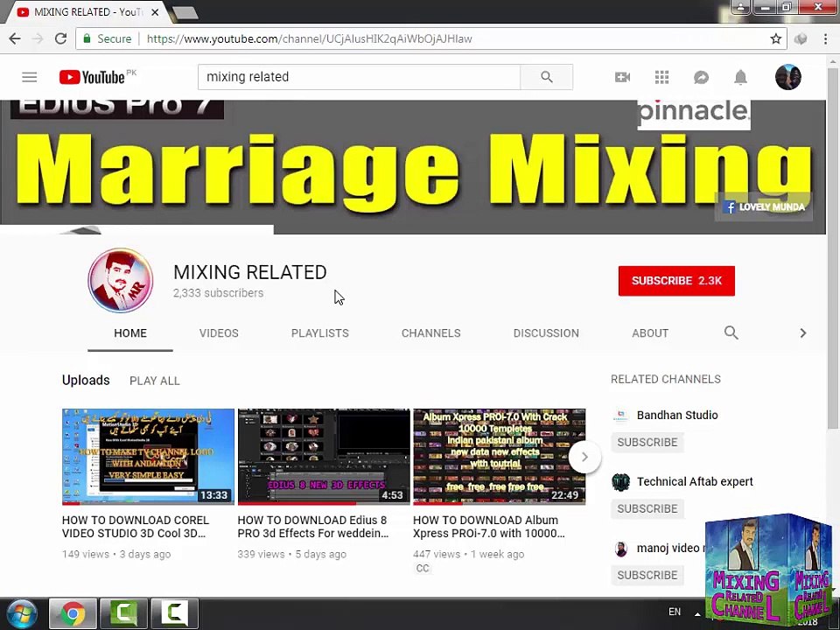840x630 pixels.
Task: Open the Uploads section heading
Action: [x=86, y=381]
